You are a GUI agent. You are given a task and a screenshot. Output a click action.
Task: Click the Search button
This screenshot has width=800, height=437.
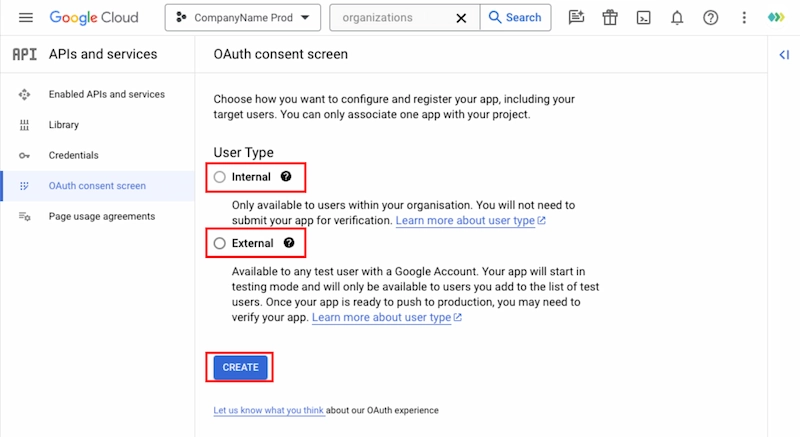pos(514,18)
